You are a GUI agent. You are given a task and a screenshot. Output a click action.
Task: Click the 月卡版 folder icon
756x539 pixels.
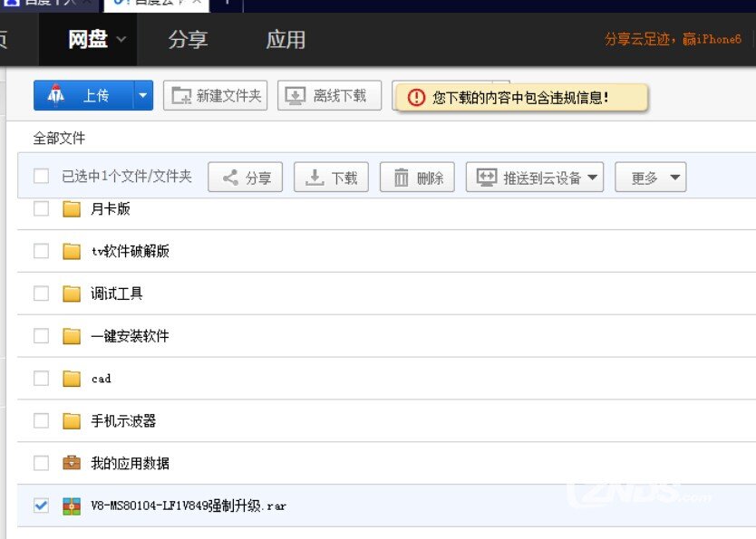(x=72, y=209)
